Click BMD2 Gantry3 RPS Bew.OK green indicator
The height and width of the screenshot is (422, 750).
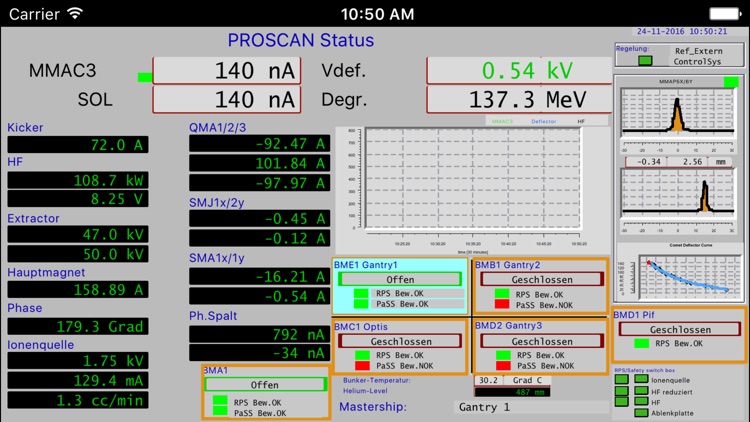tap(503, 355)
